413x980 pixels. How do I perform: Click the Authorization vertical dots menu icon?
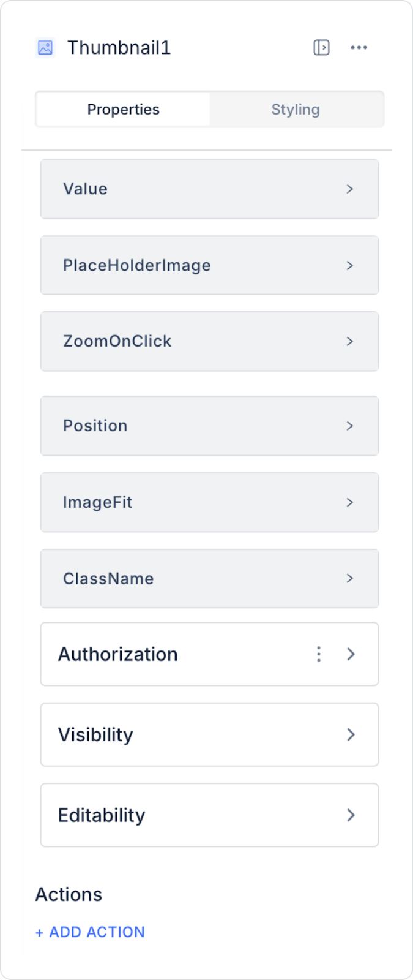tap(319, 654)
